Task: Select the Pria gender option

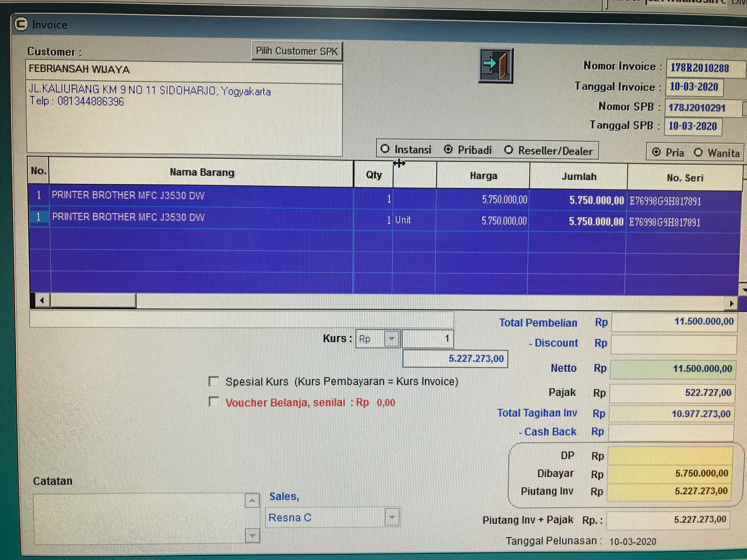Action: [x=656, y=152]
